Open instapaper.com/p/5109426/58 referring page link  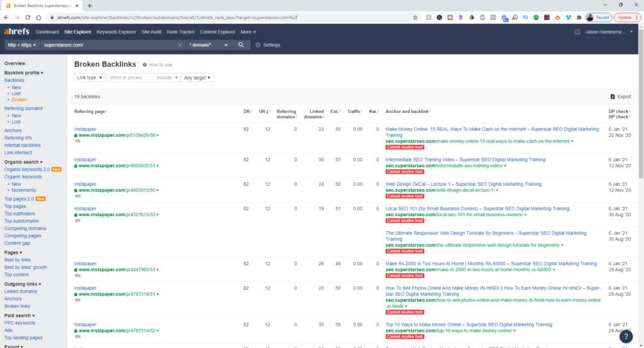click(x=117, y=136)
